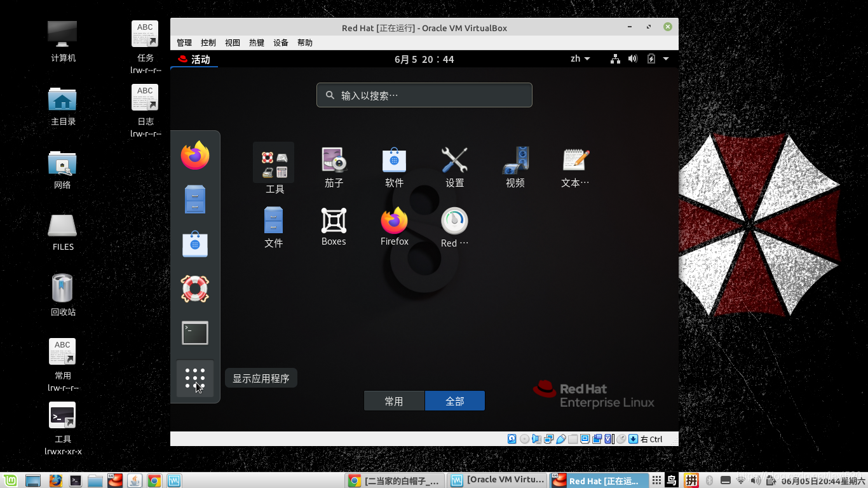
Task: Click the hard disk indicator in VirtualBox status bar
Action: 512,439
